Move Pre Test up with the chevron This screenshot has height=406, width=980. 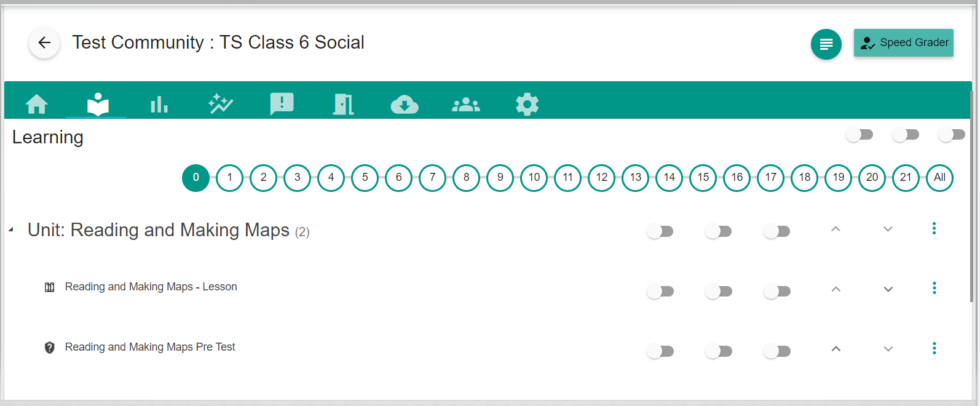836,349
